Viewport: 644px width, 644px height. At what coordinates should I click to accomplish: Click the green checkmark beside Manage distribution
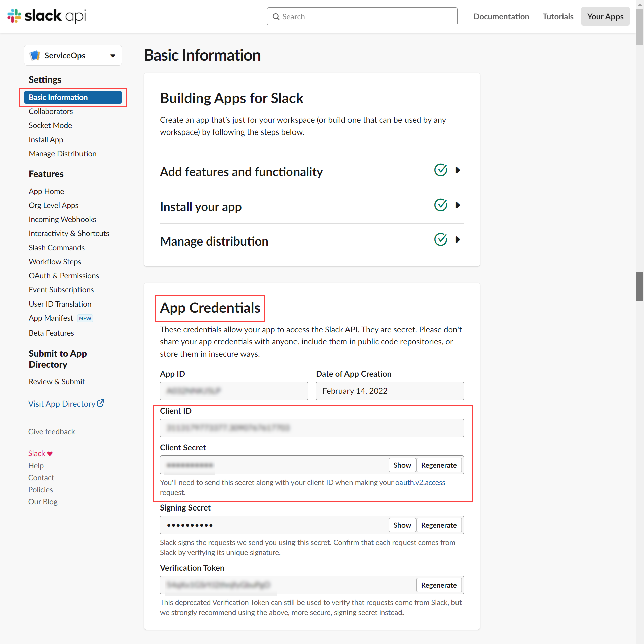440,239
